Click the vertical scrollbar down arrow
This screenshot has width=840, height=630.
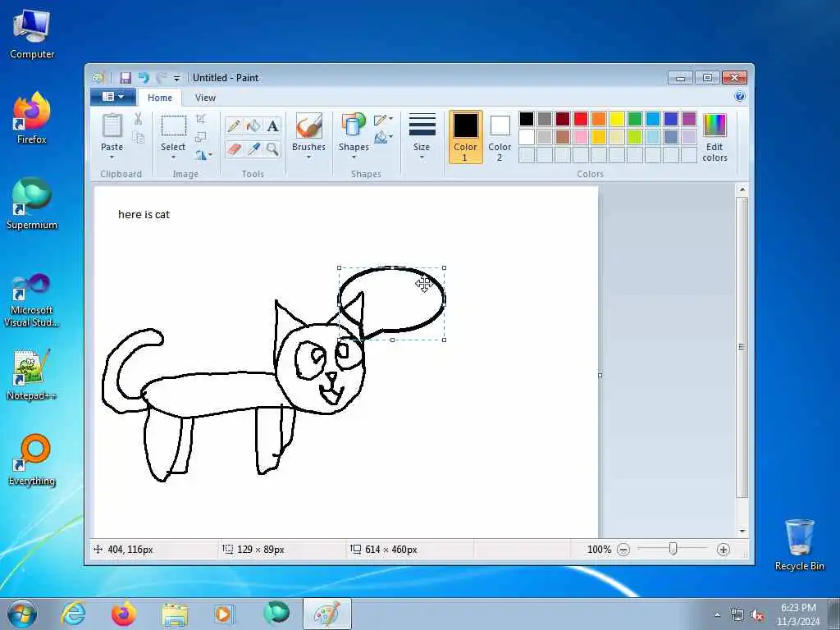pyautogui.click(x=742, y=531)
